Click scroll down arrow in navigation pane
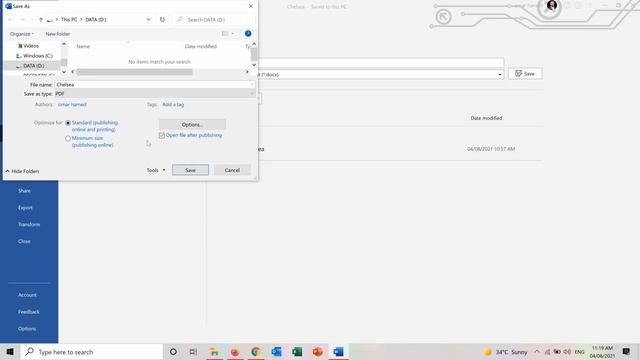The image size is (640, 360). 64,72
